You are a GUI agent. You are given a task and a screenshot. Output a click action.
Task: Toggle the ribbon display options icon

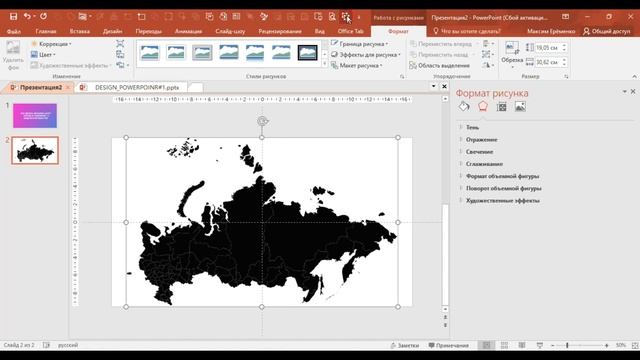click(565, 17)
